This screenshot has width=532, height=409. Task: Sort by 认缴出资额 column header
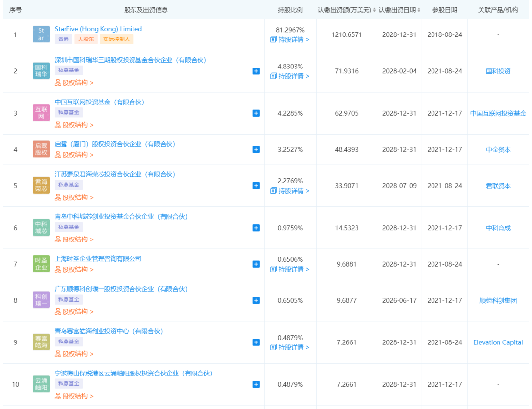pos(346,10)
